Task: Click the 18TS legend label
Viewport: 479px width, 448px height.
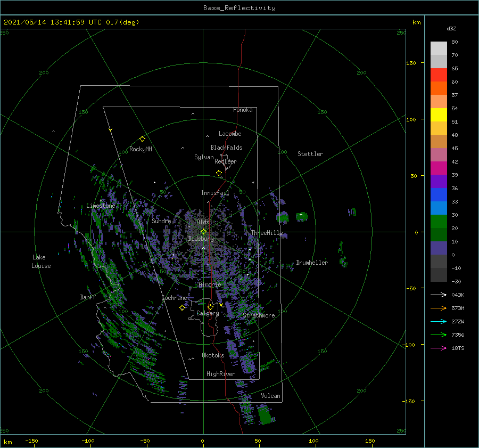Action: 458,348
